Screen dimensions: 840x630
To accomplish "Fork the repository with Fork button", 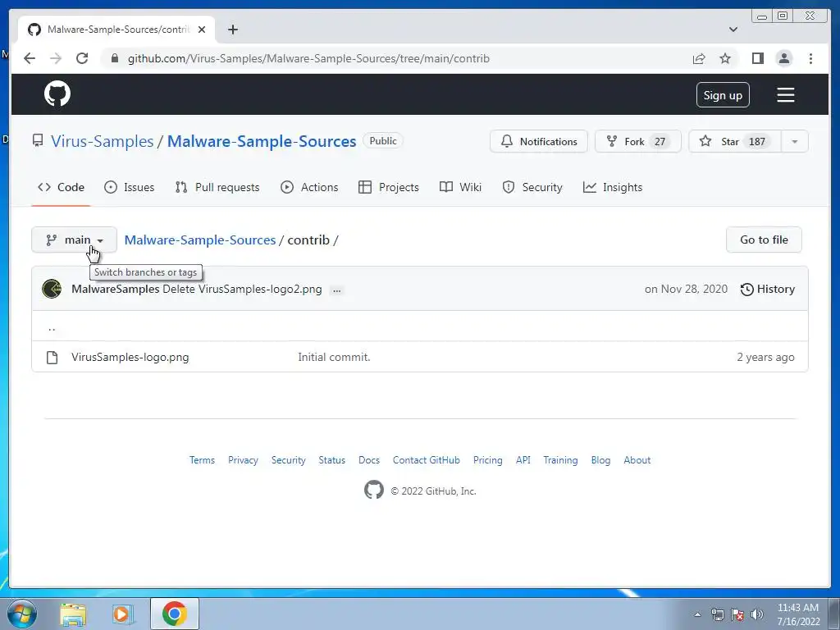I will pyautogui.click(x=638, y=141).
